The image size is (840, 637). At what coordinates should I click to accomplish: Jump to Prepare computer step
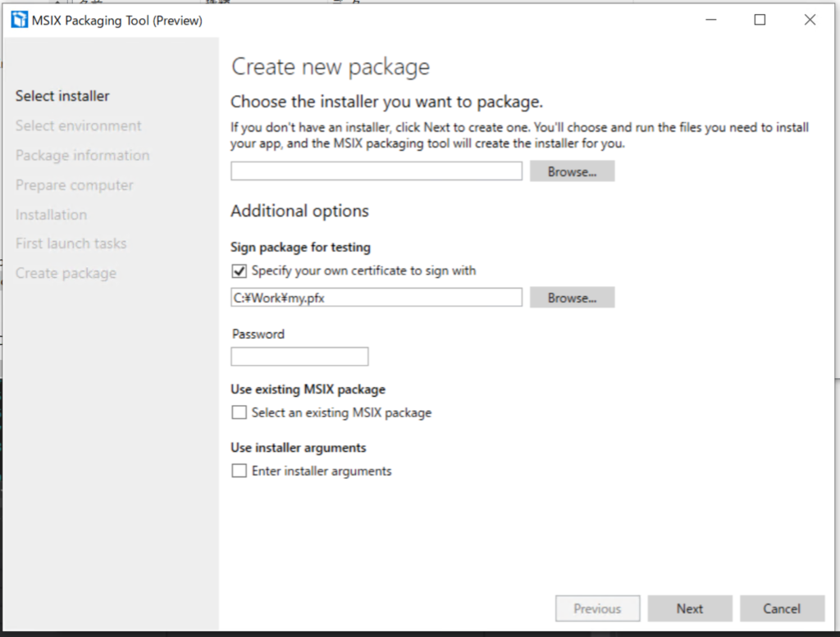click(75, 185)
